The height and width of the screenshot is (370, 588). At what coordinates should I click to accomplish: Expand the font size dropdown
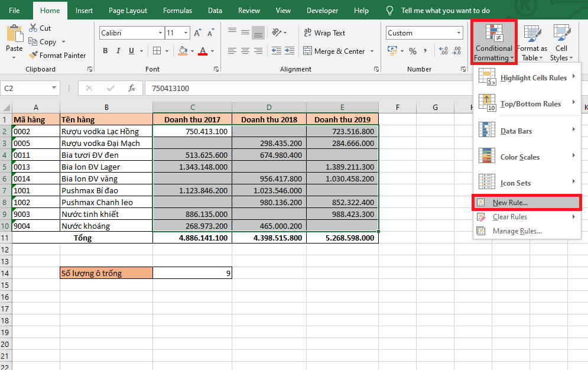point(186,33)
